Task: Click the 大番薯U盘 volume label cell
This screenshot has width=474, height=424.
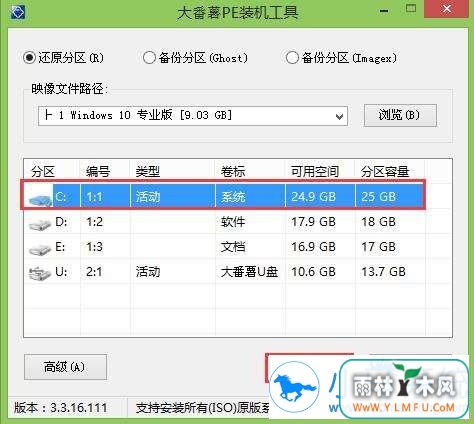Action: click(x=249, y=272)
